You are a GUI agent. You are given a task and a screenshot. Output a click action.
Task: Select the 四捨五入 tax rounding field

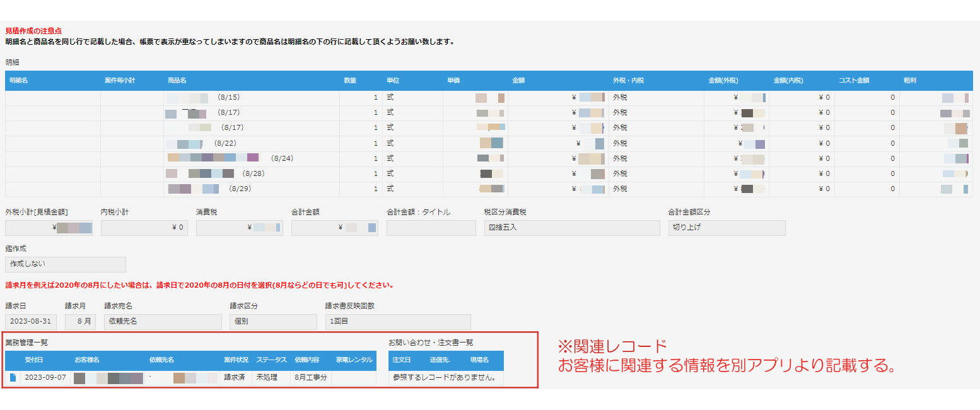click(571, 228)
